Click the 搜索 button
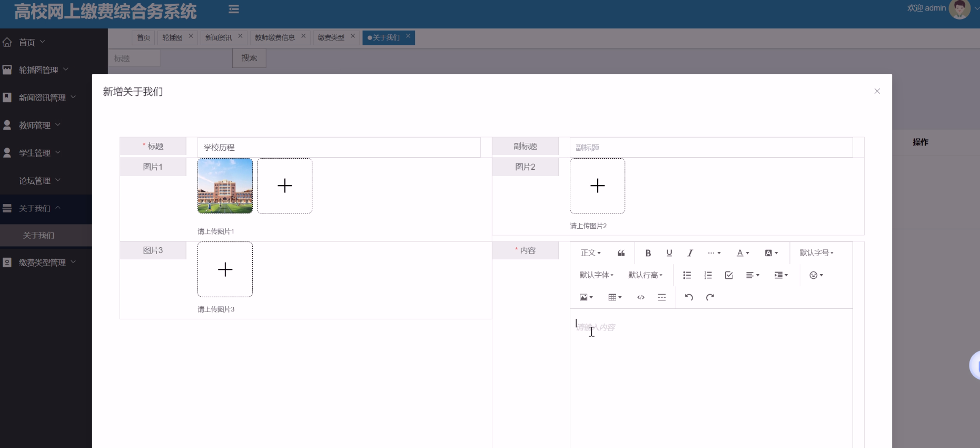980x448 pixels. coord(249,58)
